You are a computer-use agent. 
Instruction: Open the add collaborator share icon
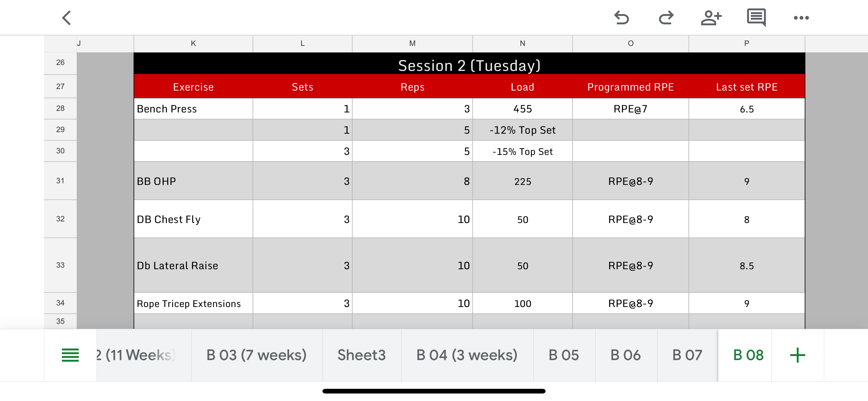coord(711,18)
